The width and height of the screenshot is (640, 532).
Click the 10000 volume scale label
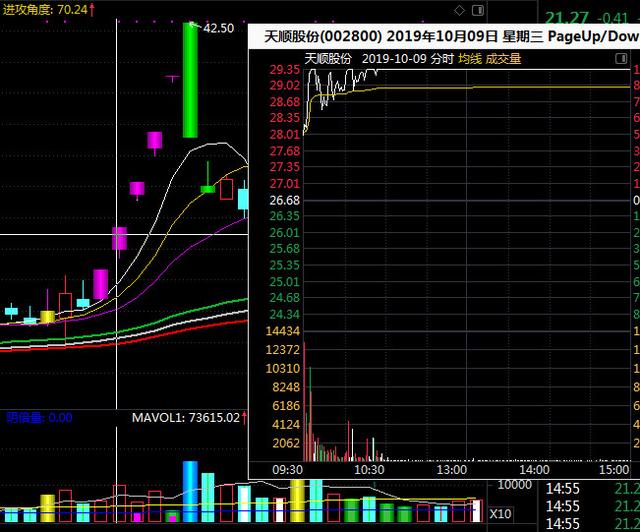tap(515, 485)
